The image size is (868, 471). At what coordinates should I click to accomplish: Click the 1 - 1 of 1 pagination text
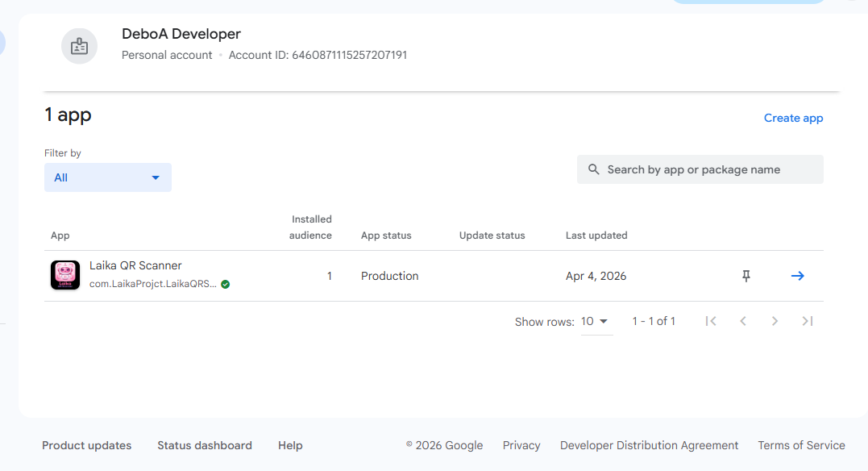pyautogui.click(x=654, y=321)
